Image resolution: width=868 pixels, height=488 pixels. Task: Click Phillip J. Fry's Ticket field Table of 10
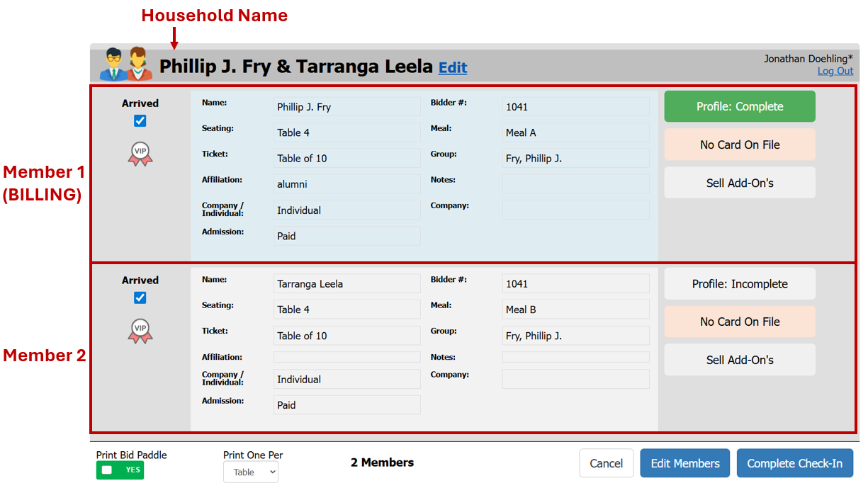[x=347, y=159]
